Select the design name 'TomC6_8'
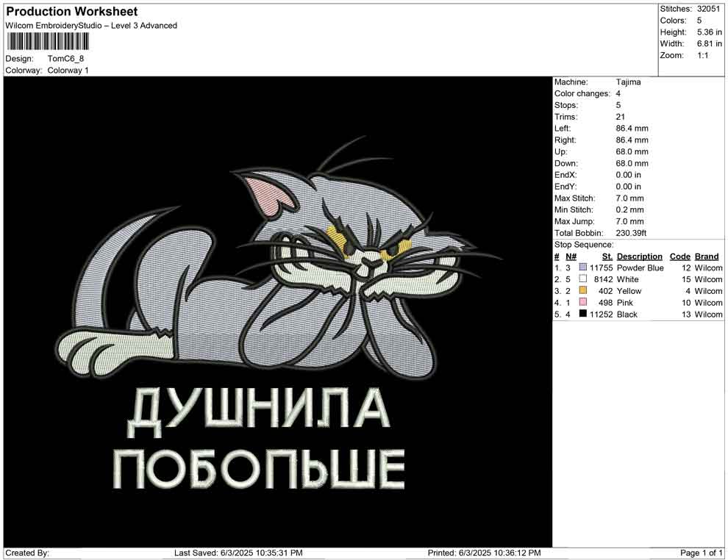Image resolution: width=728 pixels, height=560 pixels. 65,59
